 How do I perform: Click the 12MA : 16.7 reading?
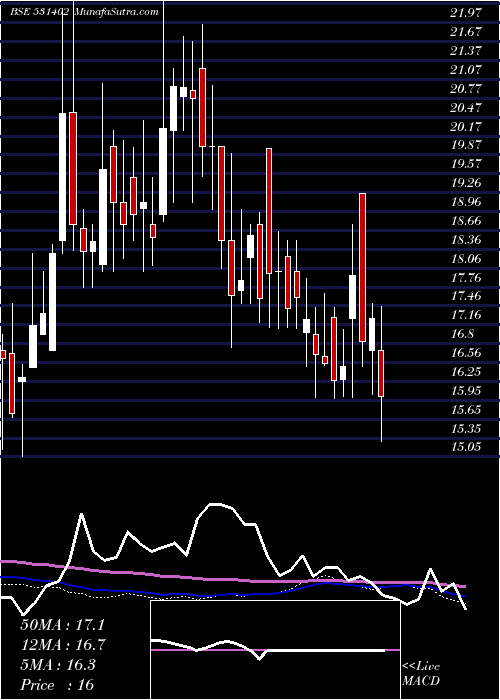[63, 645]
